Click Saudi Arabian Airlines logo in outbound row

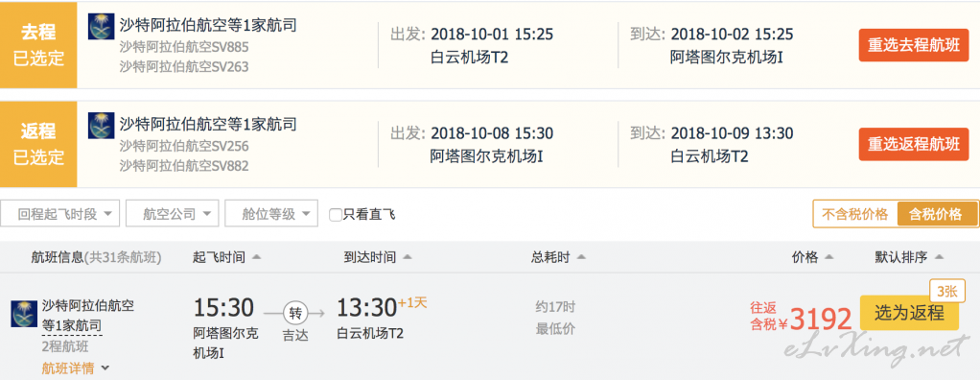pos(102,27)
